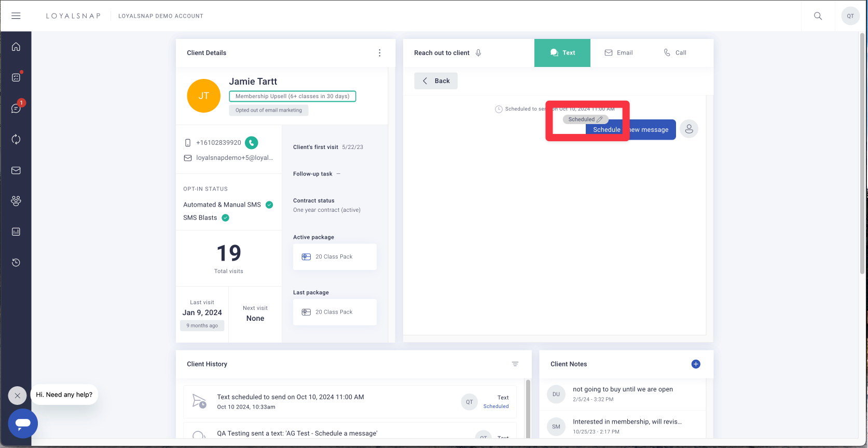The image size is (868, 448).
Task: Switch to the Call tab
Action: pyautogui.click(x=674, y=53)
